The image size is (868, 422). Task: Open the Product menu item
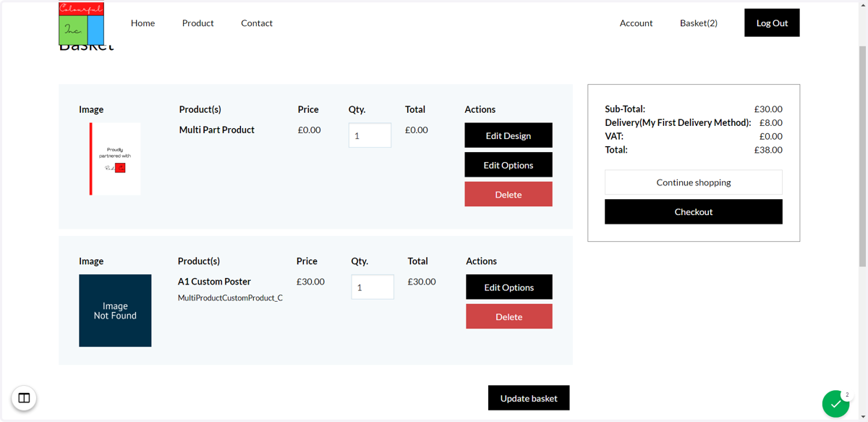(x=197, y=23)
